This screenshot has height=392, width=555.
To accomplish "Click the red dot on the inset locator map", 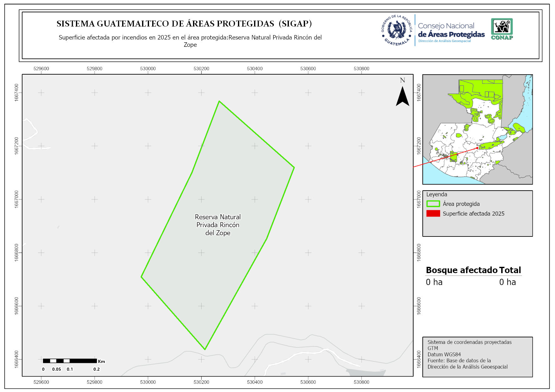I will click(477, 148).
